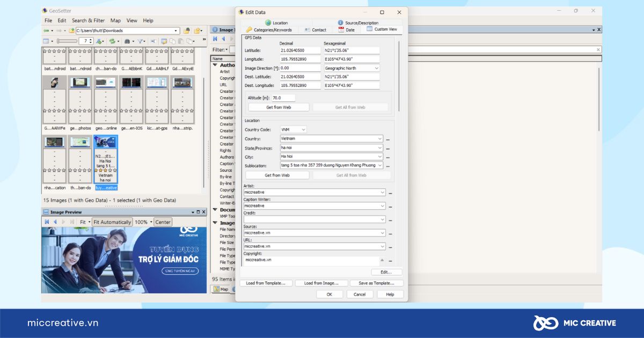The width and height of the screenshot is (644, 338).
Task: Switch to the Date tab
Action: [346, 30]
